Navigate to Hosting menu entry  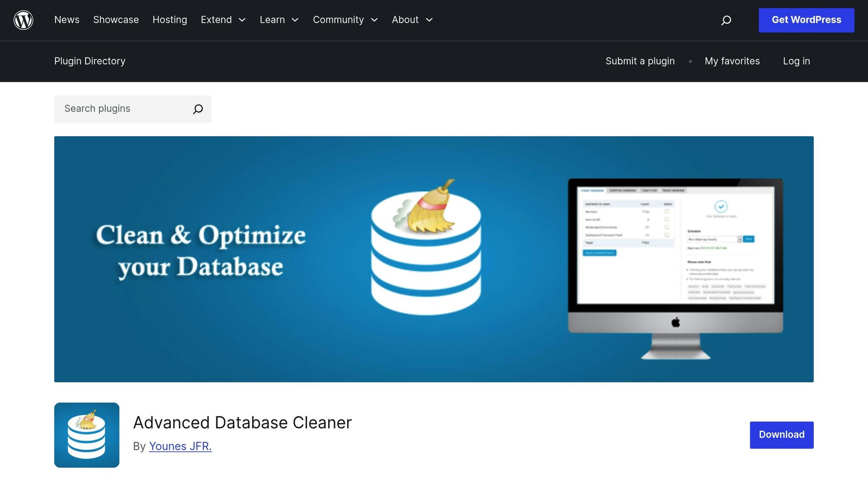[170, 20]
